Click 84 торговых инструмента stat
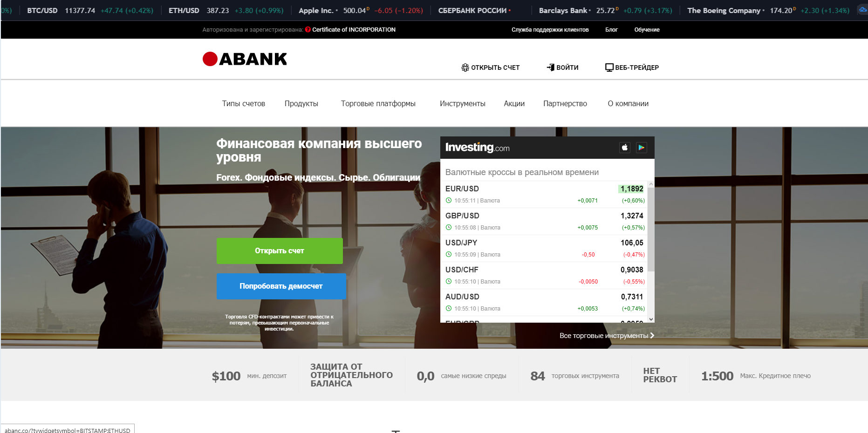The width and height of the screenshot is (868, 433). [x=574, y=376]
